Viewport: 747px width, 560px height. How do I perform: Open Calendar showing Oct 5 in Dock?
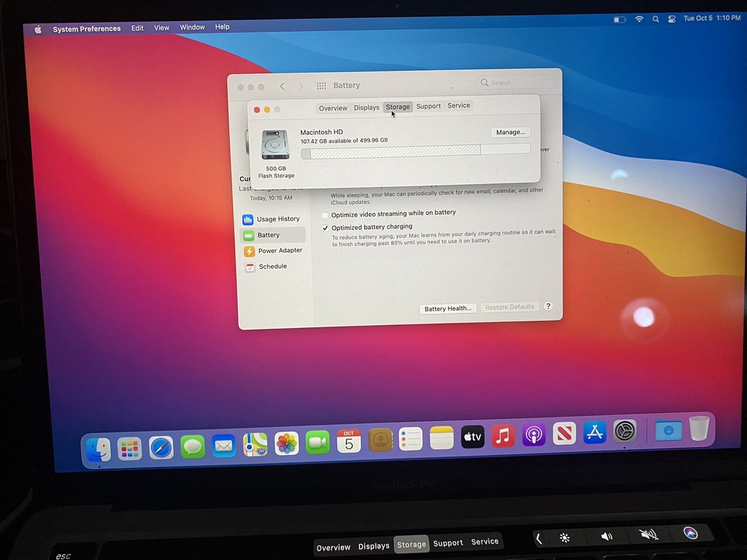pyautogui.click(x=349, y=441)
